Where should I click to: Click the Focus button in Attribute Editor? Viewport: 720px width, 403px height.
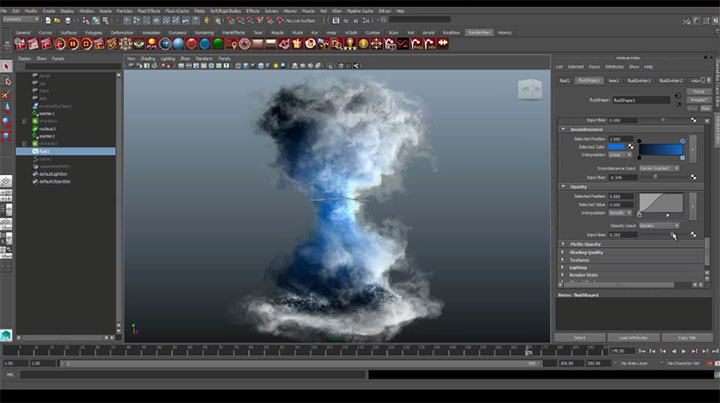(x=699, y=92)
